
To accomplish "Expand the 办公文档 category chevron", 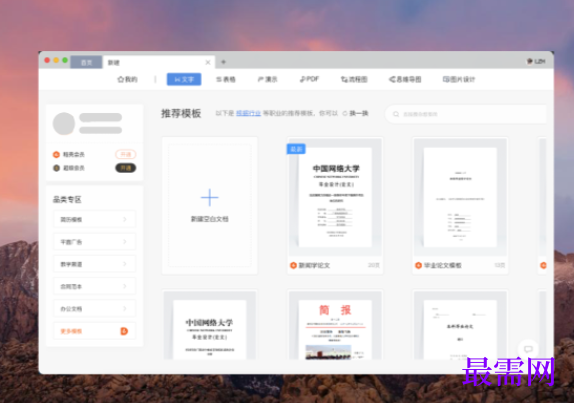I will coord(124,309).
